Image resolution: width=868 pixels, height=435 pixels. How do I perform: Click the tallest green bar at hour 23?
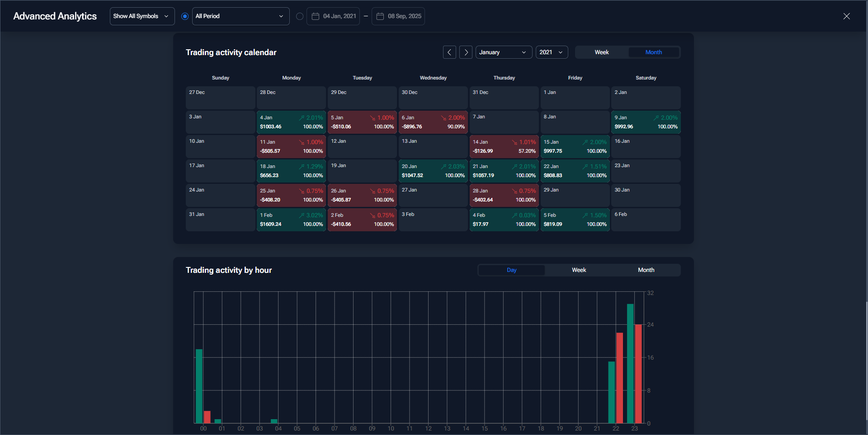630,364
